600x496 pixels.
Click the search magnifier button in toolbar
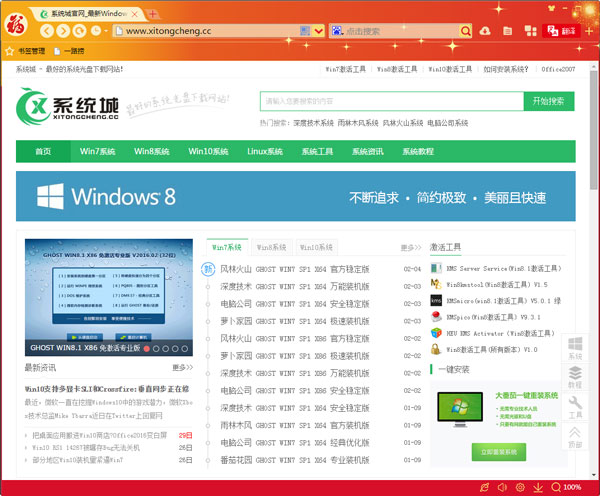pos(465,31)
